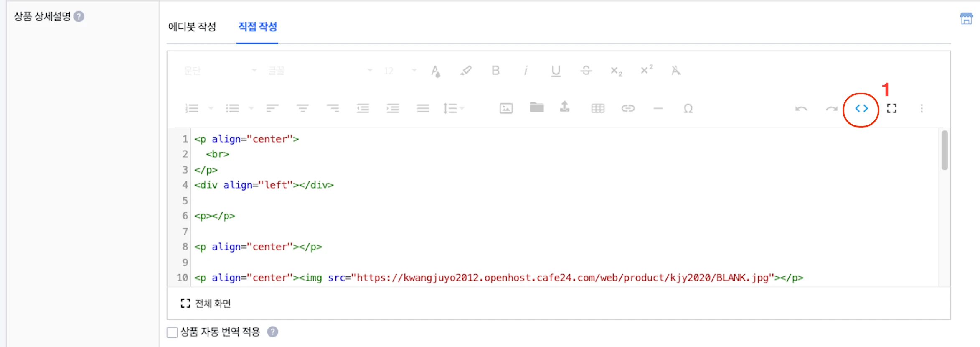The height and width of the screenshot is (347, 980).
Task: Click the BLANK.jpg image URL in code
Action: pyautogui.click(x=563, y=278)
